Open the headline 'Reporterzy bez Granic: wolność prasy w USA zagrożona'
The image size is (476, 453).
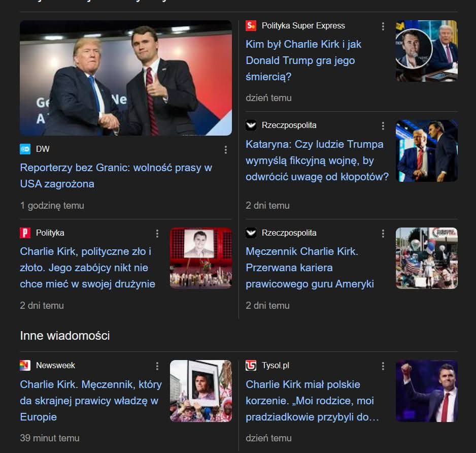116,176
